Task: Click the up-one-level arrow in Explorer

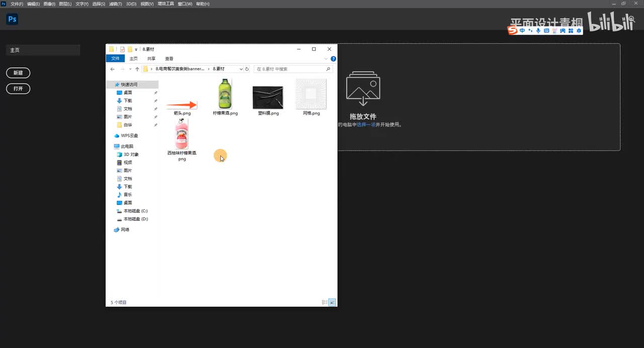Action: [137, 69]
